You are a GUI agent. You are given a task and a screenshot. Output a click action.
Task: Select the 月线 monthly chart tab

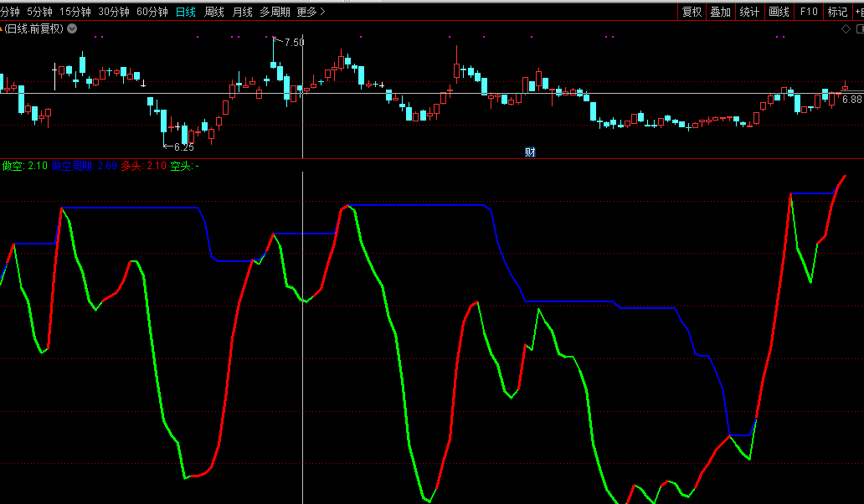242,12
